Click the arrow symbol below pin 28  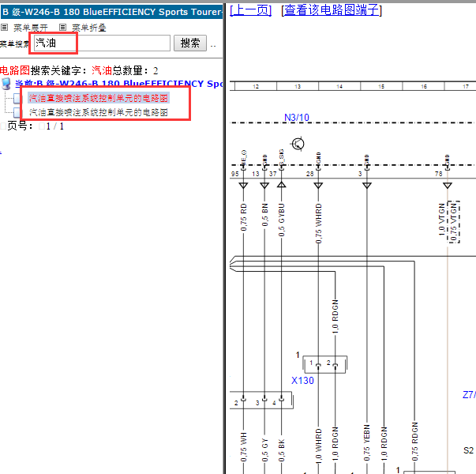pos(318,186)
